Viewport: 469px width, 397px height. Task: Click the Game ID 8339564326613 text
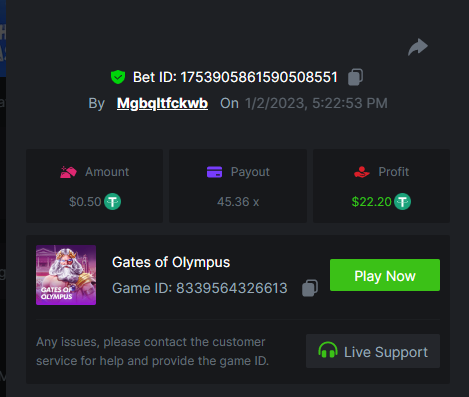[x=200, y=288]
